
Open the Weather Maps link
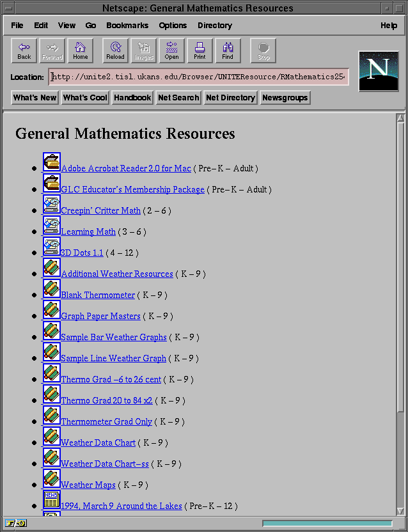tap(88, 485)
